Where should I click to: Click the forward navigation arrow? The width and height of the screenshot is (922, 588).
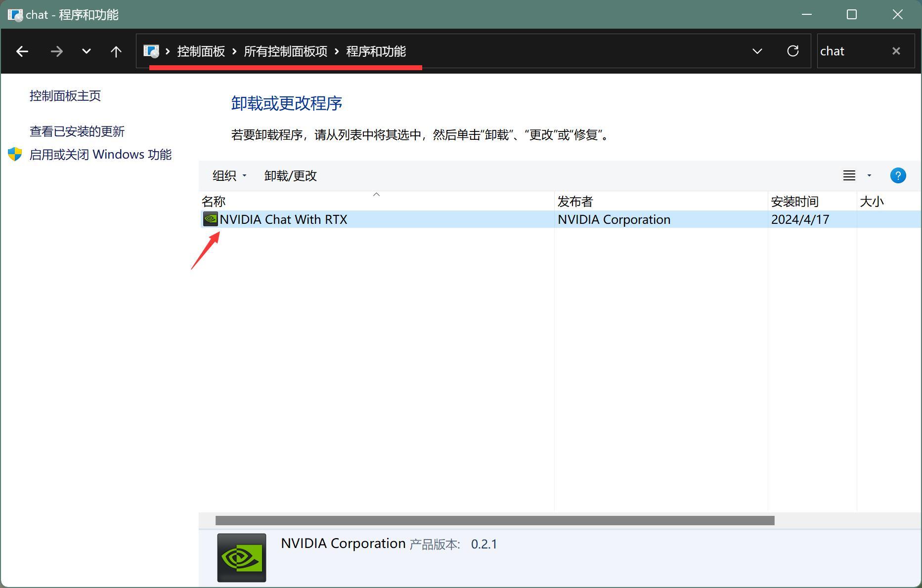click(57, 51)
